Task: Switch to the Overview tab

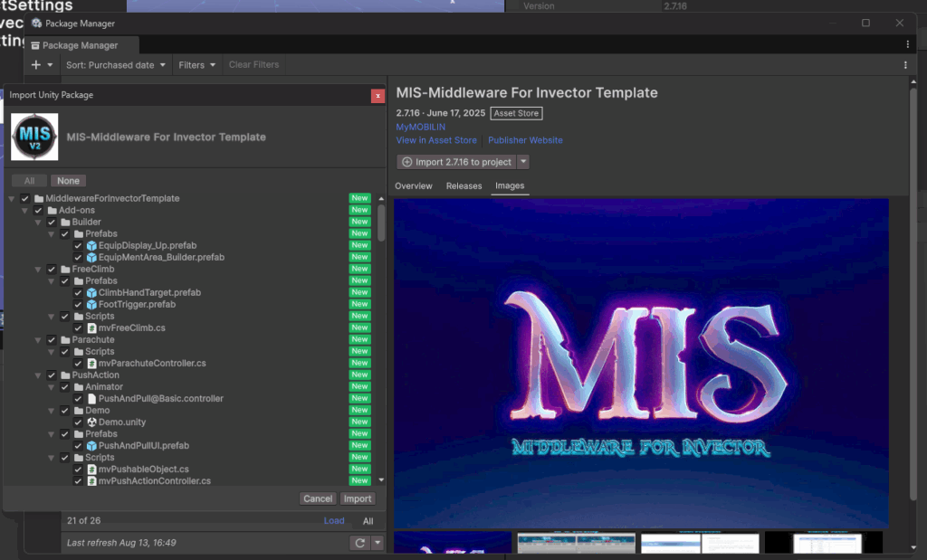Action: point(414,186)
